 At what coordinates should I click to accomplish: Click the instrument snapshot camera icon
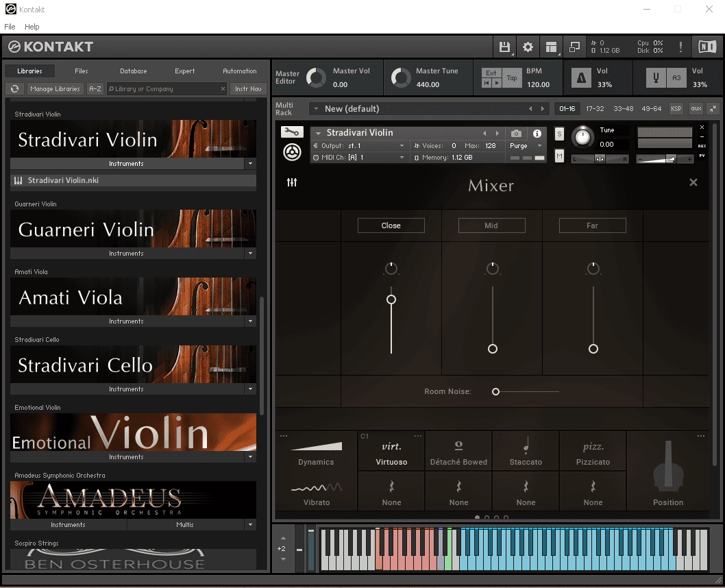pyautogui.click(x=516, y=133)
